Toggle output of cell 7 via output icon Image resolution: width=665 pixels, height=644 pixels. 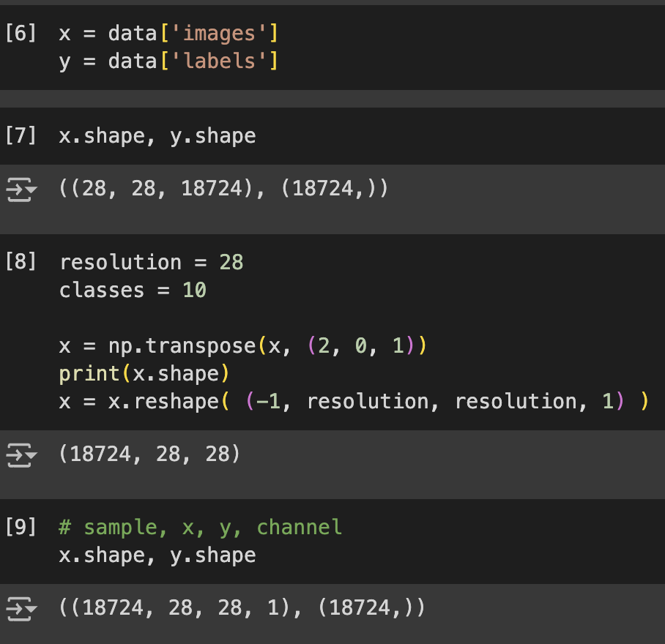(x=21, y=190)
